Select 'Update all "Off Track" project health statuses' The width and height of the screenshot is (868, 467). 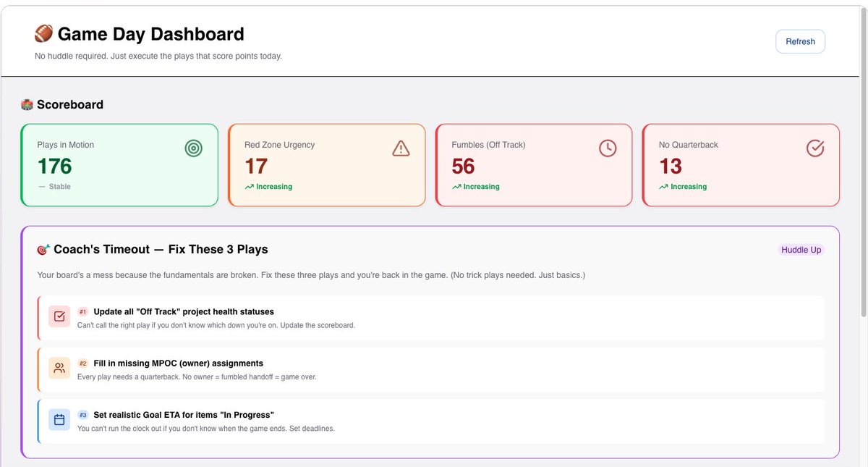[x=184, y=312]
